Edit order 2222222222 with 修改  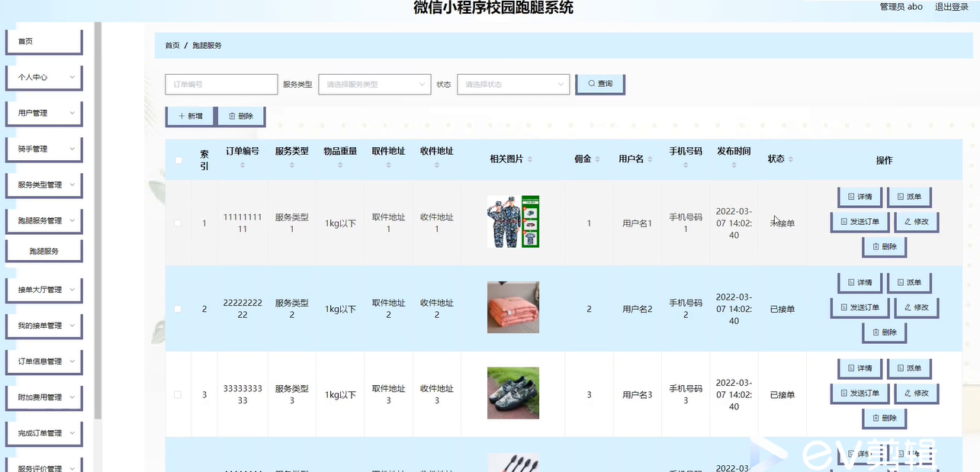coord(916,307)
